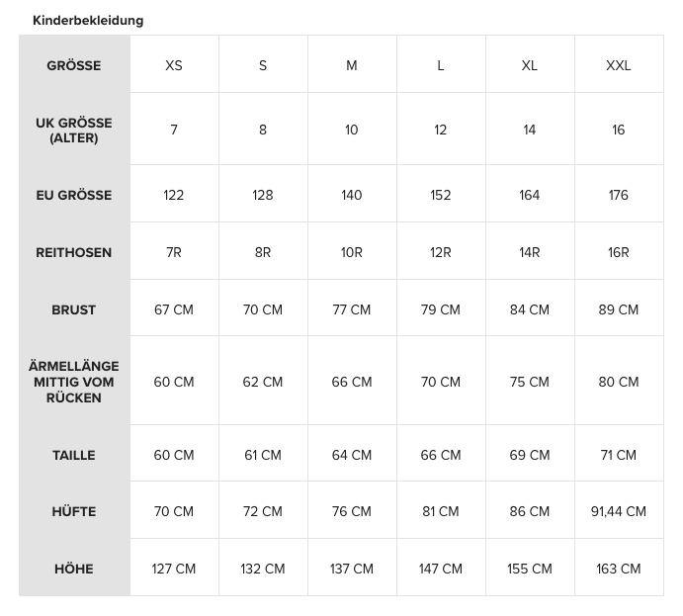
Task: Select EU size 152 cell
Action: [x=441, y=195]
